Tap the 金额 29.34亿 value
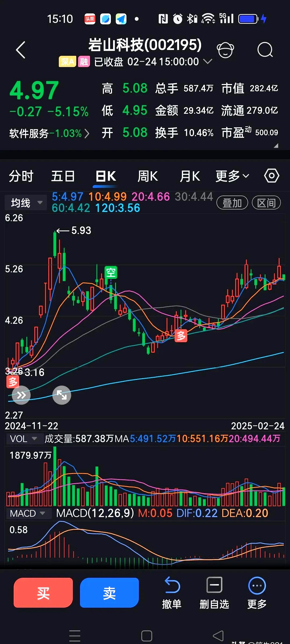This screenshot has width=290, height=644. pos(199,110)
